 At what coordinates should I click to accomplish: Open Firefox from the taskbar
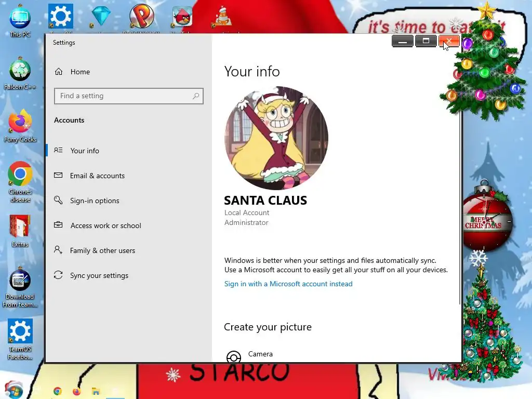tap(77, 391)
